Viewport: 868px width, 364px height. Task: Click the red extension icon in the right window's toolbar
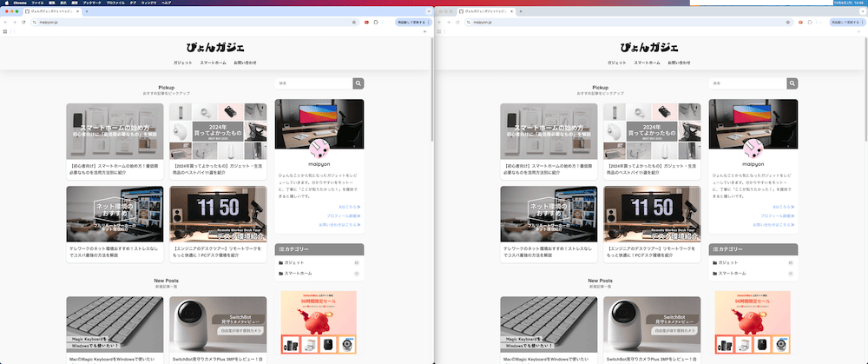pyautogui.click(x=799, y=22)
